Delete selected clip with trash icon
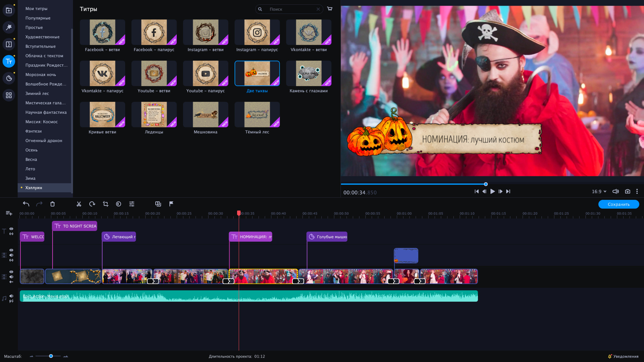 [52, 204]
